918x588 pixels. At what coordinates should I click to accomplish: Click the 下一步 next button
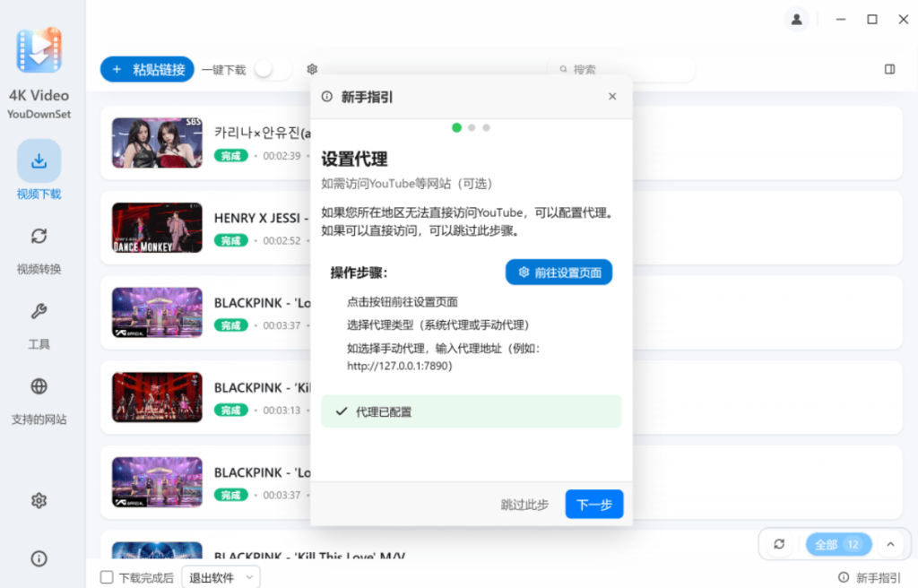click(594, 505)
